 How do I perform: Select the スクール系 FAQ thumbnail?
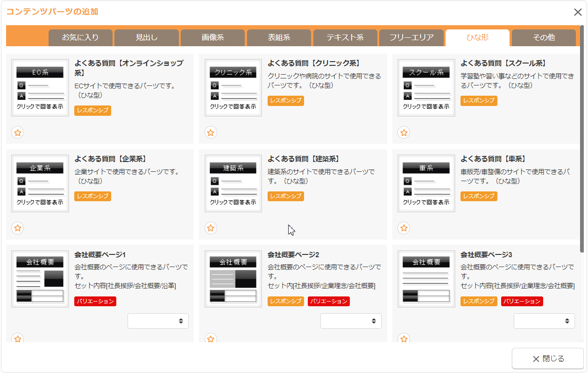tap(426, 88)
